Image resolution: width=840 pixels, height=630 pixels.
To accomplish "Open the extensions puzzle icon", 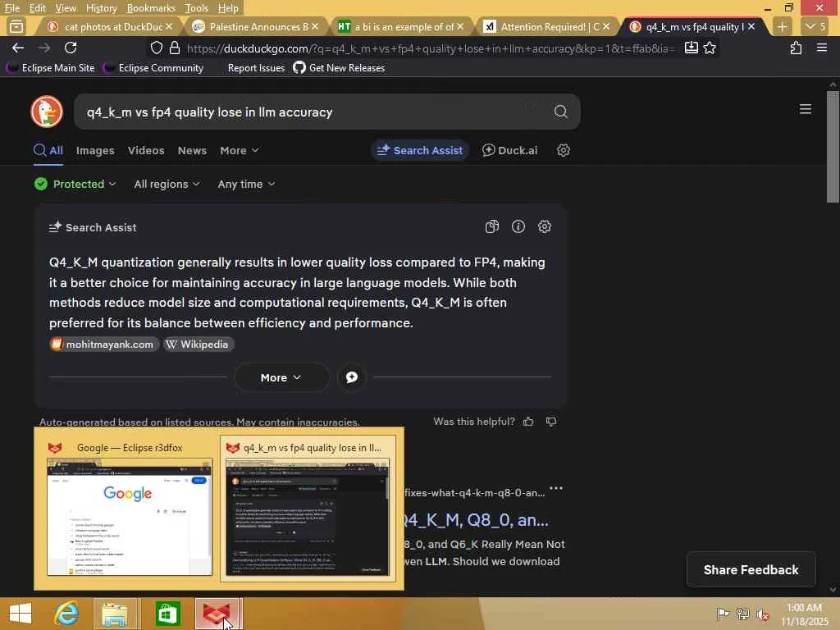I will 796,48.
